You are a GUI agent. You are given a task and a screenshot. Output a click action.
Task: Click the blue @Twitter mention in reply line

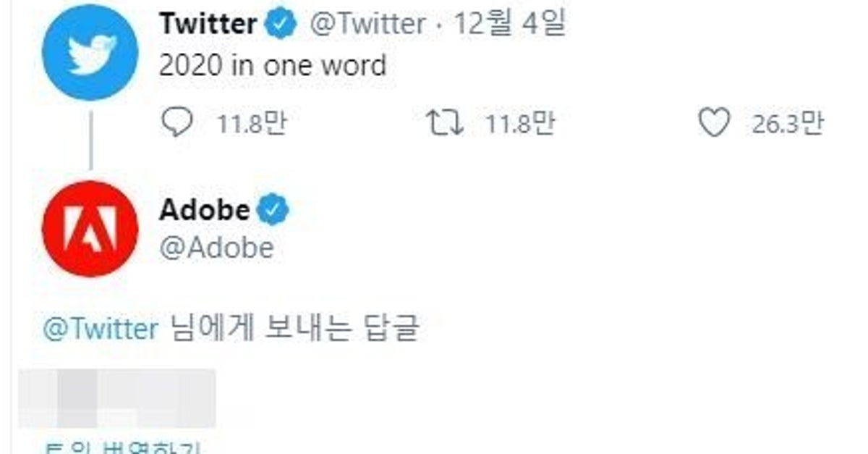click(100, 329)
